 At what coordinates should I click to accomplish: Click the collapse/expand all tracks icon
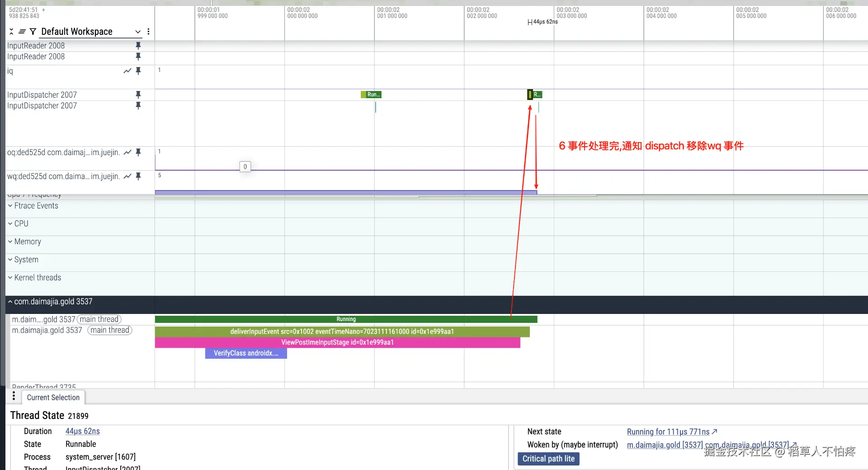(11, 32)
